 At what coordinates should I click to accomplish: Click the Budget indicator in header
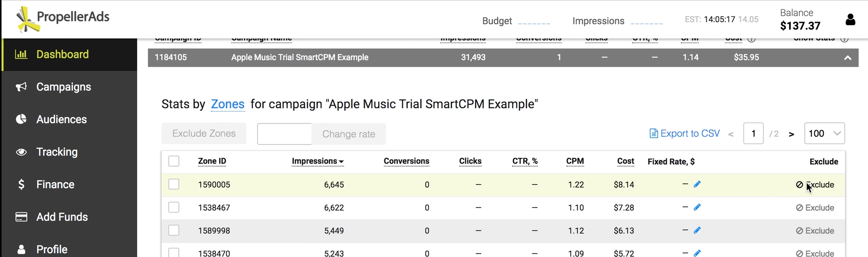point(516,21)
